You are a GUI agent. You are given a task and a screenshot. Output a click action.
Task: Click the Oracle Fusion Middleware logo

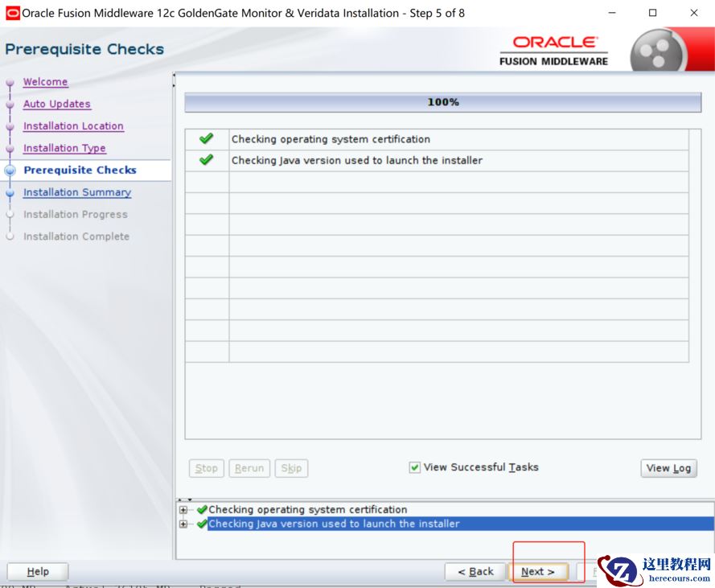(554, 51)
